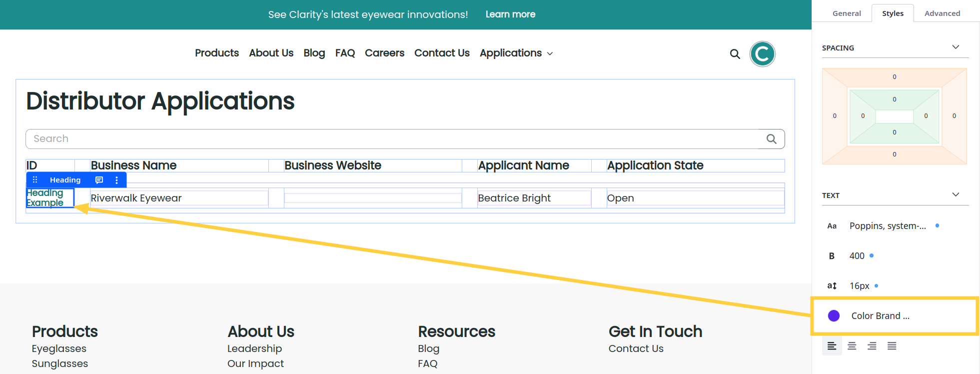The height and width of the screenshot is (374, 980).
Task: Click the font size icon
Action: pyautogui.click(x=832, y=286)
